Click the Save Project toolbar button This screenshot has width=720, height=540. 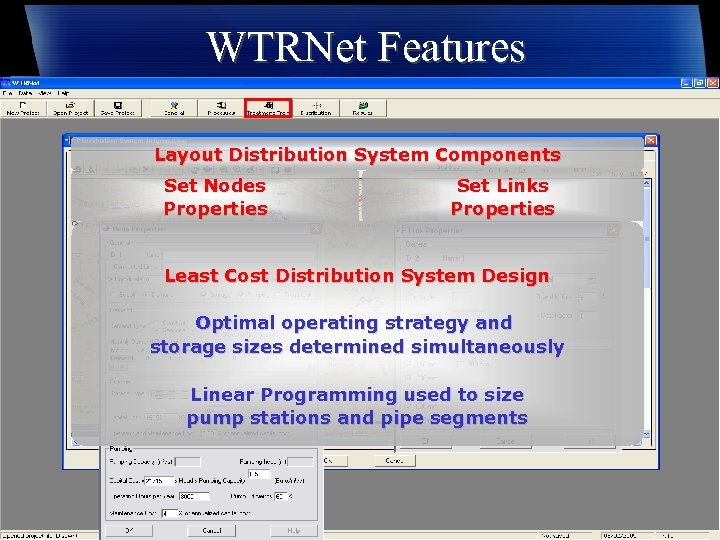118,108
